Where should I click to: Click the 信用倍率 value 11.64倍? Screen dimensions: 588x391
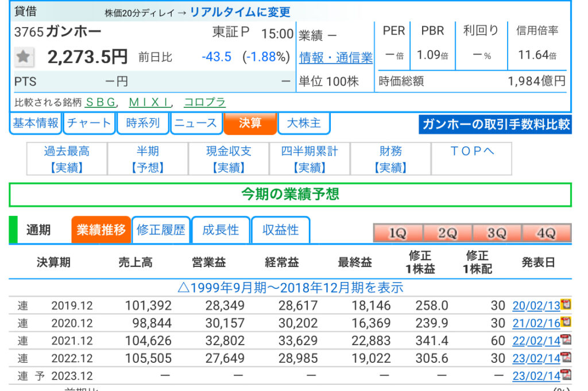click(537, 56)
